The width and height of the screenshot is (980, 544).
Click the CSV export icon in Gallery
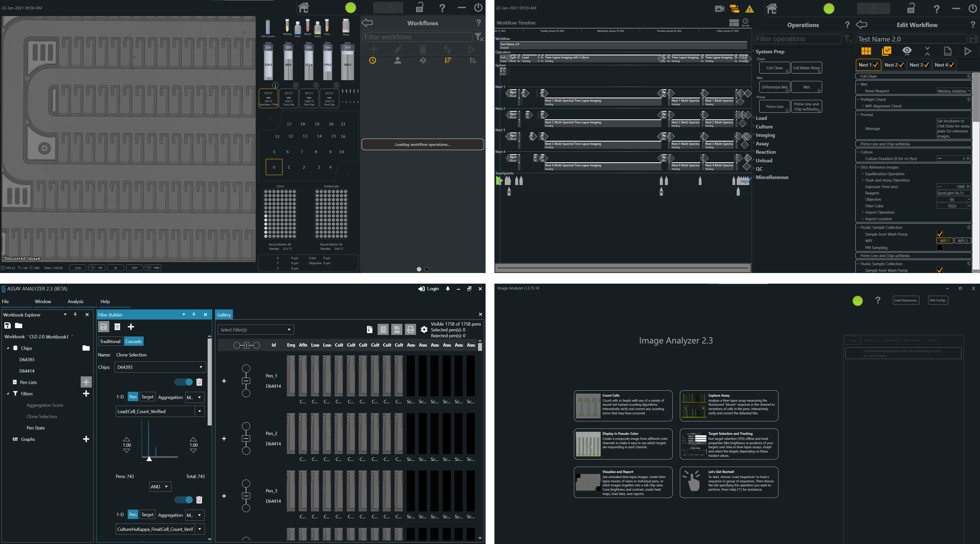pyautogui.click(x=396, y=330)
